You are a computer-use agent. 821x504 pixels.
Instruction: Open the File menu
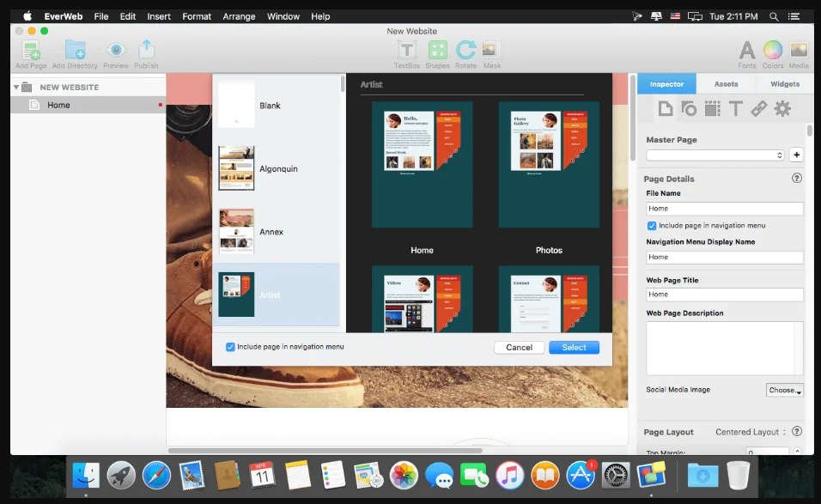[101, 16]
